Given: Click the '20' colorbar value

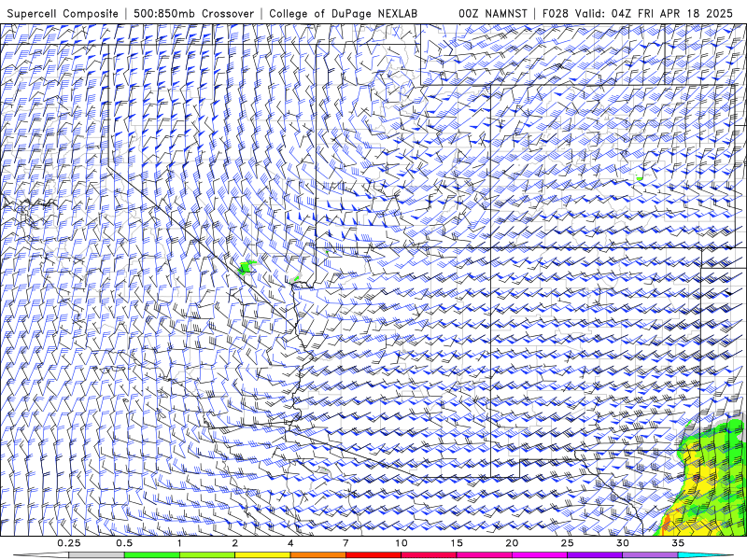Looking at the screenshot, I should [x=512, y=543].
